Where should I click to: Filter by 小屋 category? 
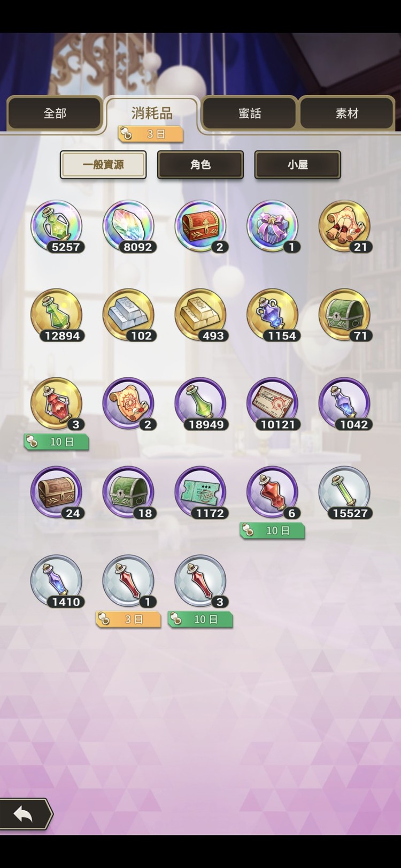(298, 165)
